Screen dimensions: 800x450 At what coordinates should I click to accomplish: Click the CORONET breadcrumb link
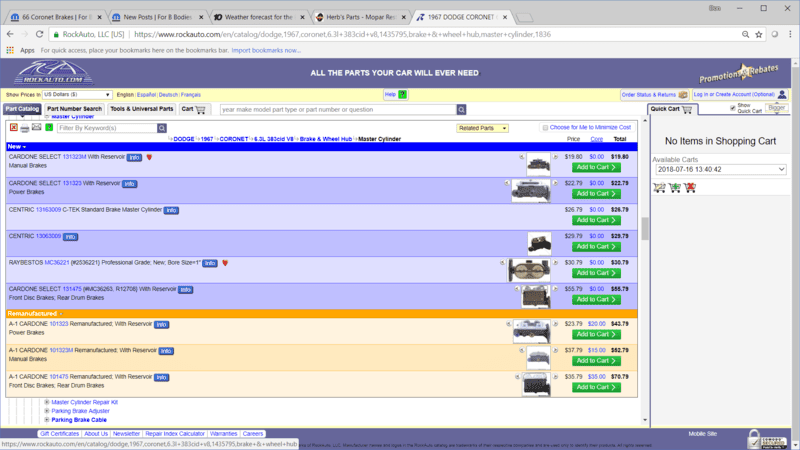pos(234,139)
